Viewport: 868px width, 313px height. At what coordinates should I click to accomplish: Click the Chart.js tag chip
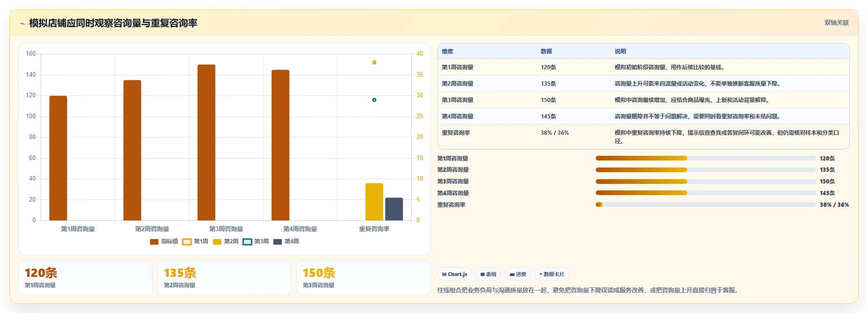pyautogui.click(x=455, y=274)
